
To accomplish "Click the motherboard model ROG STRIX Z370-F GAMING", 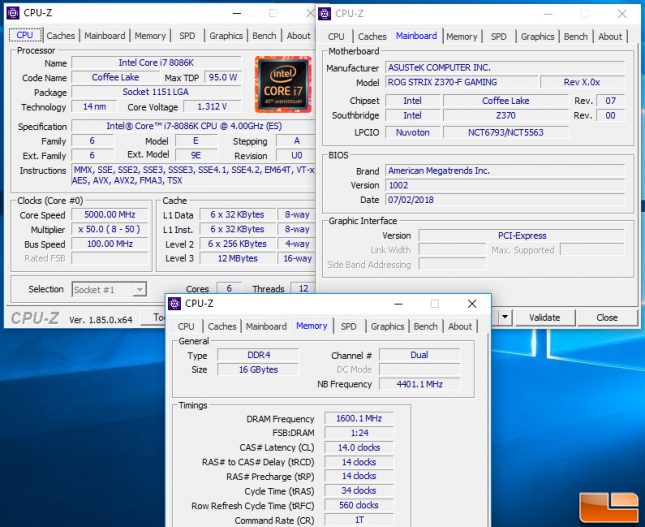I will tap(461, 82).
